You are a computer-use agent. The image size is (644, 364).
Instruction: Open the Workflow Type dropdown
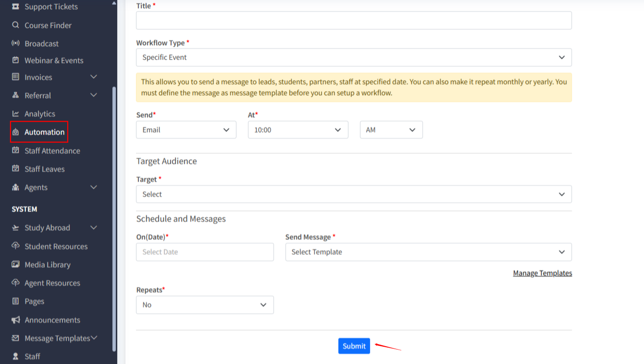point(354,57)
